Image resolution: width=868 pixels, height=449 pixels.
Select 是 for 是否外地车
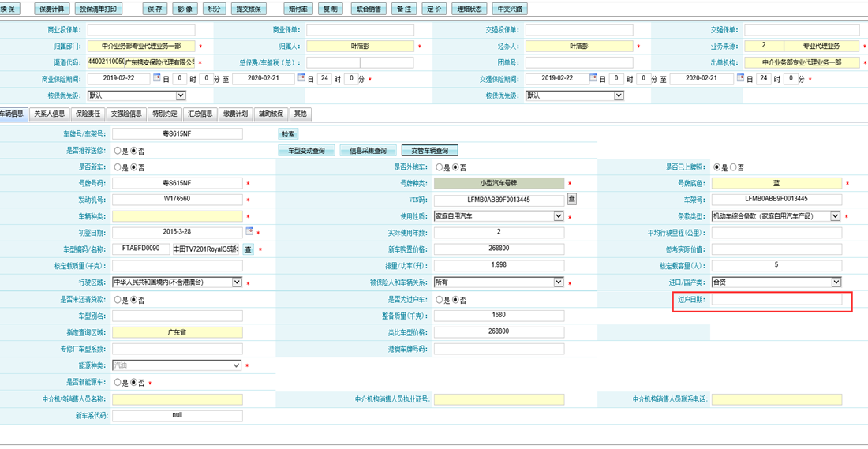(440, 167)
